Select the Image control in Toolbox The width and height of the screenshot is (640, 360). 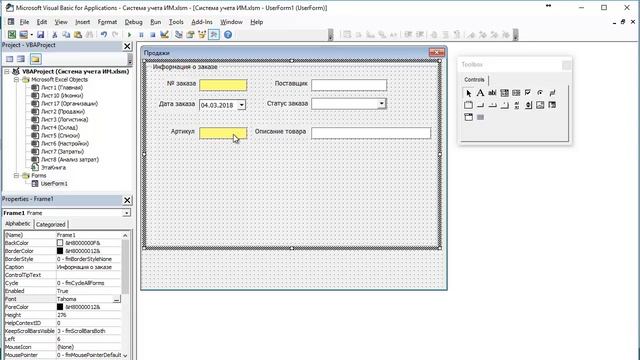click(540, 105)
